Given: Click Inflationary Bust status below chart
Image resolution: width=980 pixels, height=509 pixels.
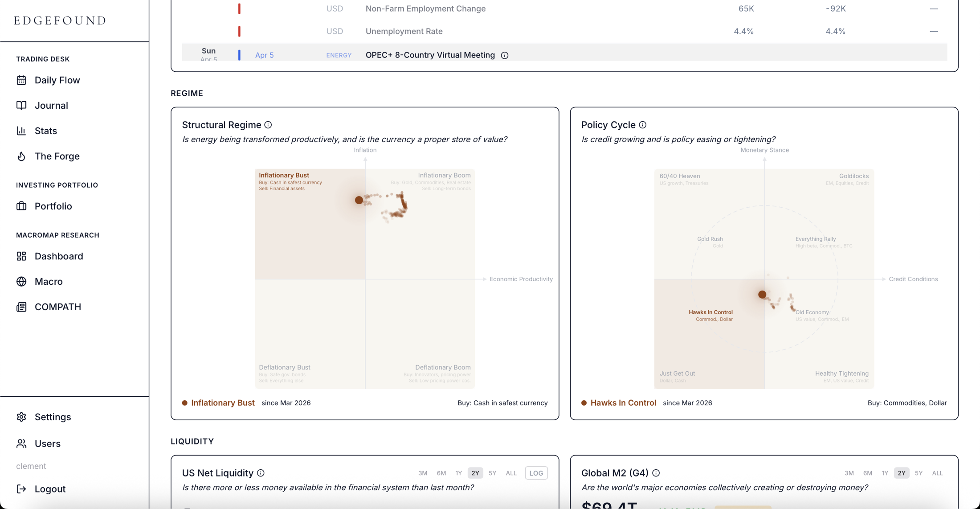Looking at the screenshot, I should pyautogui.click(x=223, y=403).
